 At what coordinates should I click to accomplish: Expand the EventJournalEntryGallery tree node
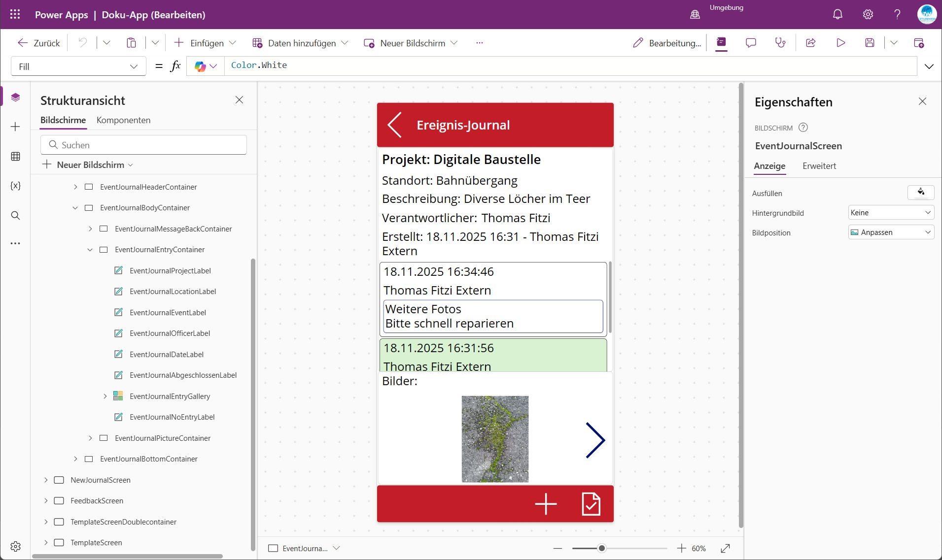pyautogui.click(x=105, y=396)
